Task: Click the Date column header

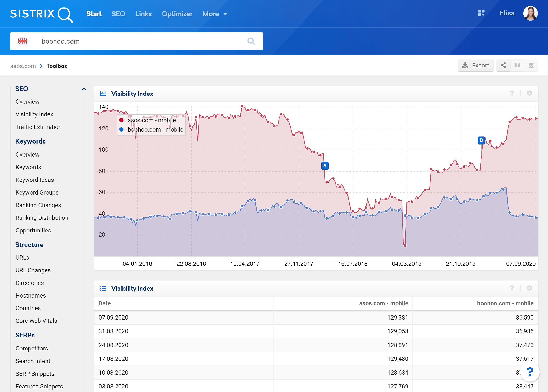Action: pos(105,303)
